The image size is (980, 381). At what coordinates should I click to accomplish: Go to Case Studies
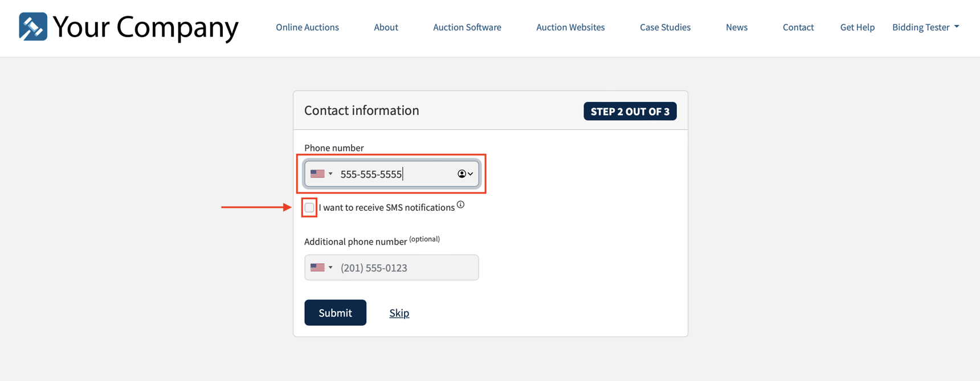(665, 27)
